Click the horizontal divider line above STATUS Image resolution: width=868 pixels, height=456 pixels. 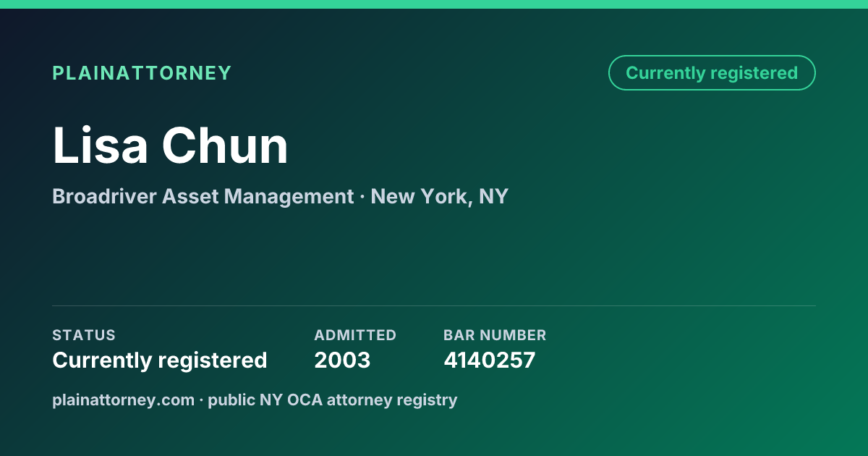[x=434, y=305]
